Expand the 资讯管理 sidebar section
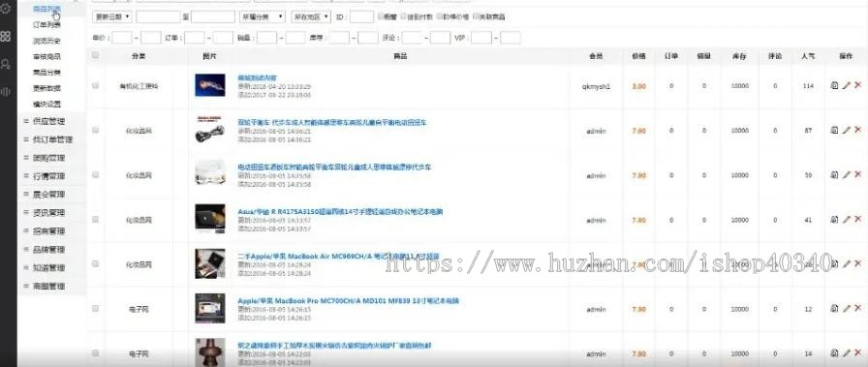This screenshot has height=367, width=868. (x=48, y=213)
